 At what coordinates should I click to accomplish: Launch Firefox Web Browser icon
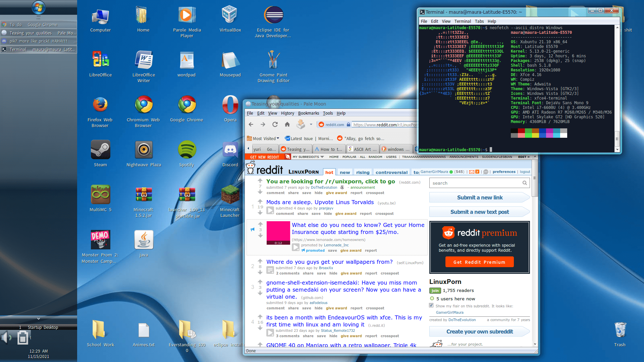point(100,105)
